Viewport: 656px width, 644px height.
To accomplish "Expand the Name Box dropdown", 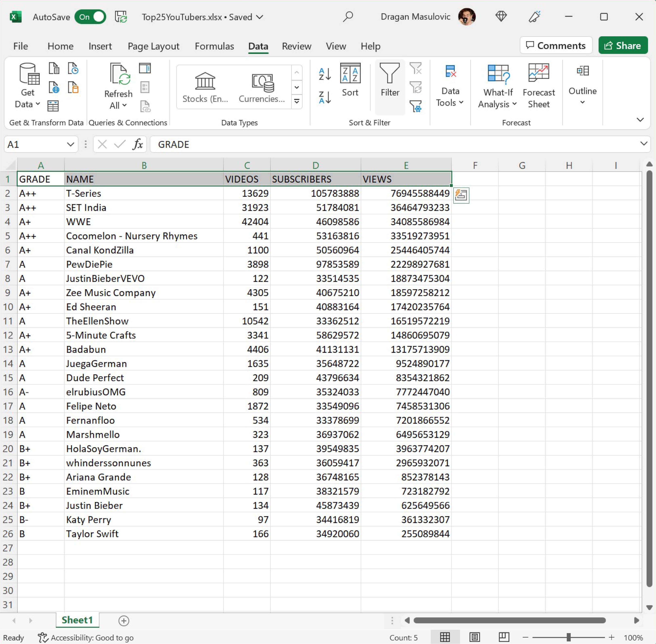I will point(70,144).
